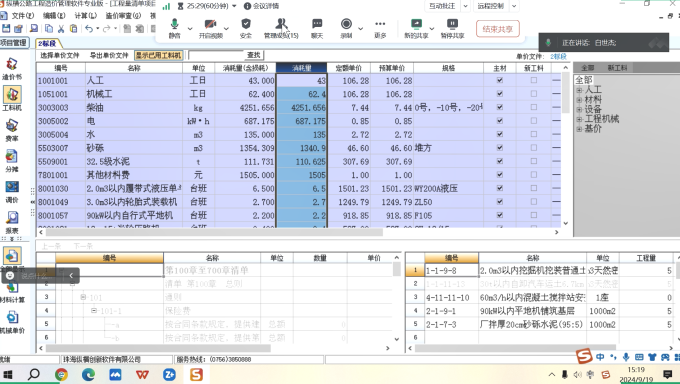The image size is (680, 384).
Task: Click the 录制 record icon
Action: pyautogui.click(x=346, y=28)
